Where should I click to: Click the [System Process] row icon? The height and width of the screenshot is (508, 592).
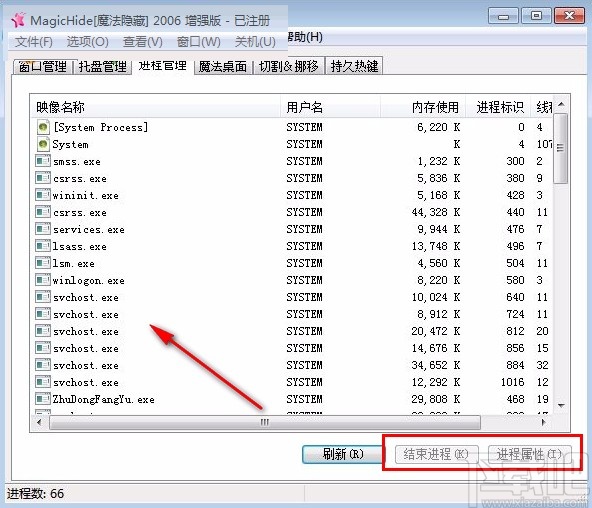tap(43, 127)
